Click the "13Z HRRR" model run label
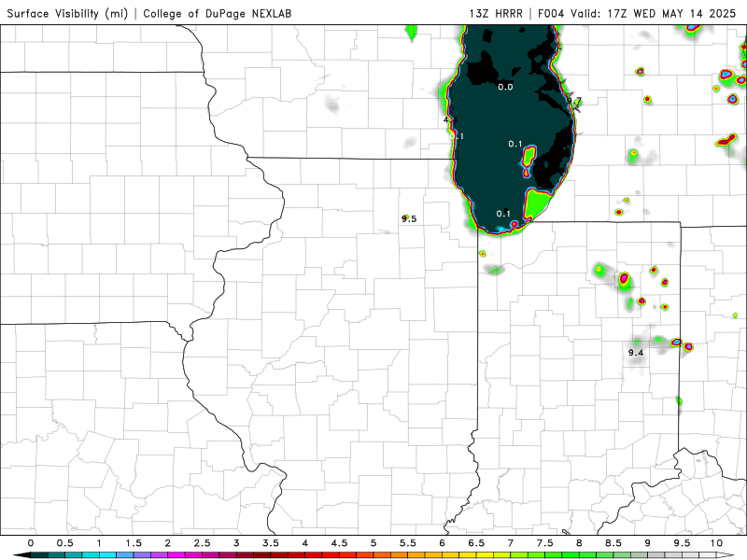Screen dimensions: 747x560 point(496,13)
